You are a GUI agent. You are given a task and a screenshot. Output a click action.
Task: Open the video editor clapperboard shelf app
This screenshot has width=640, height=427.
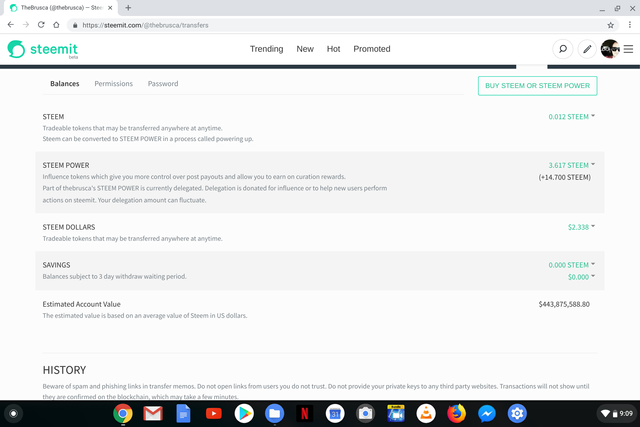pyautogui.click(x=396, y=414)
